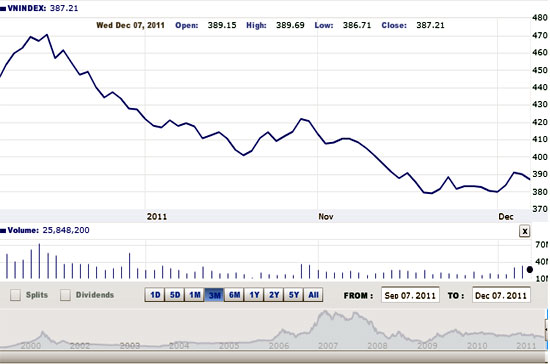The image size is (550, 364).
Task: Close the Volume panel with X button
Action: [x=524, y=231]
